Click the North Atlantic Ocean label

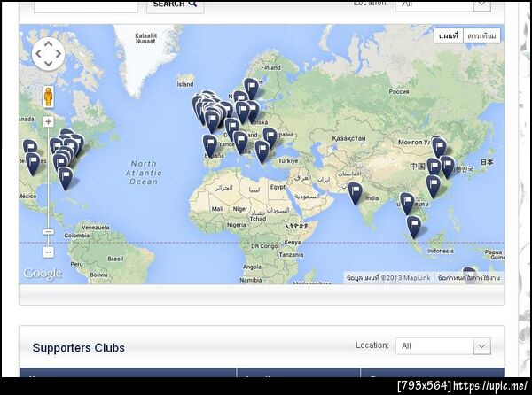pos(144,173)
